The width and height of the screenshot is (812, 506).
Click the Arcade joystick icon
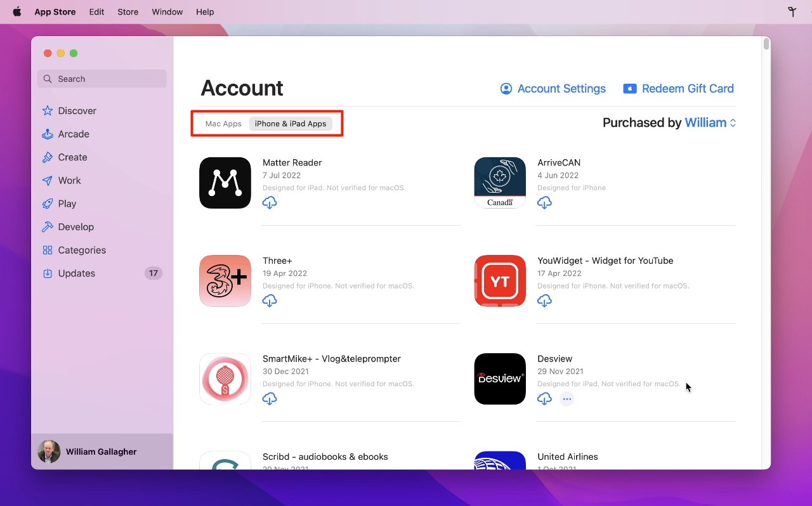coord(48,134)
